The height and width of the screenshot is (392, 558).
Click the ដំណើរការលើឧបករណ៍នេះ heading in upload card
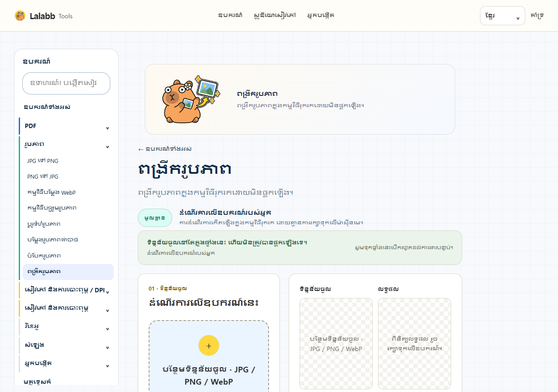coord(204,302)
